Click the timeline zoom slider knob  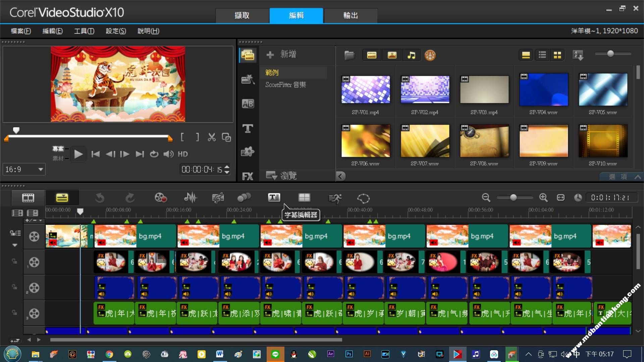pyautogui.click(x=513, y=197)
